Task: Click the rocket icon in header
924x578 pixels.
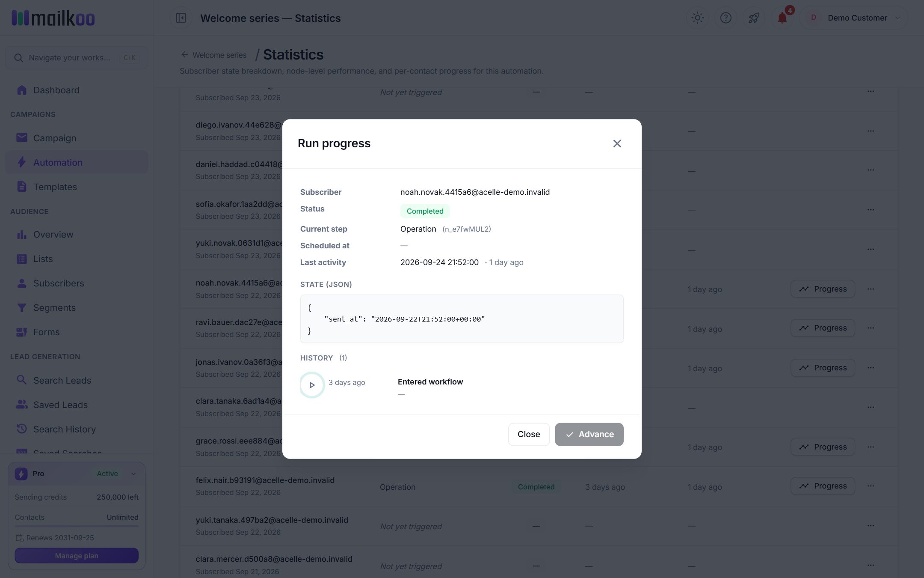Action: click(754, 18)
